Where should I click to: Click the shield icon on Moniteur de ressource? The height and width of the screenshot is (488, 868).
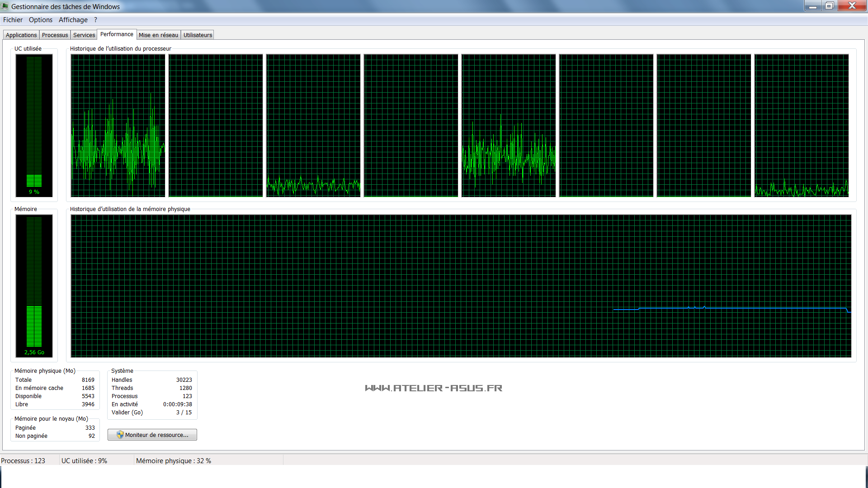click(120, 435)
